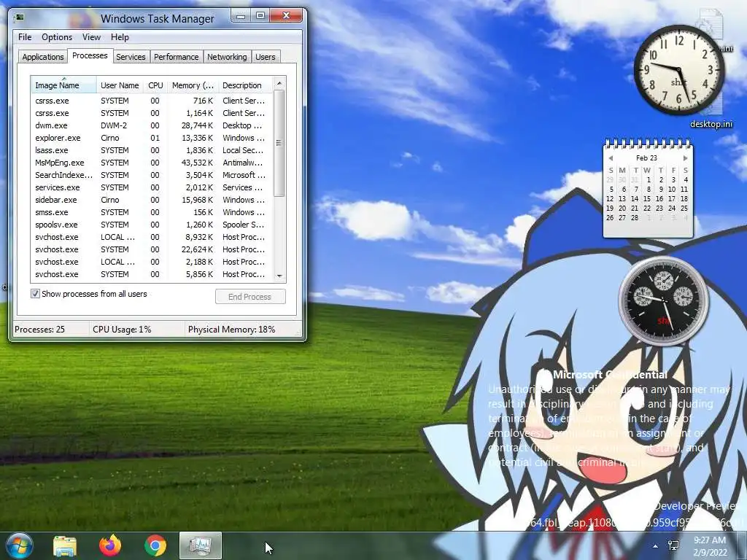Click the Task Manager taskbar button
The height and width of the screenshot is (560, 747).
click(x=200, y=545)
